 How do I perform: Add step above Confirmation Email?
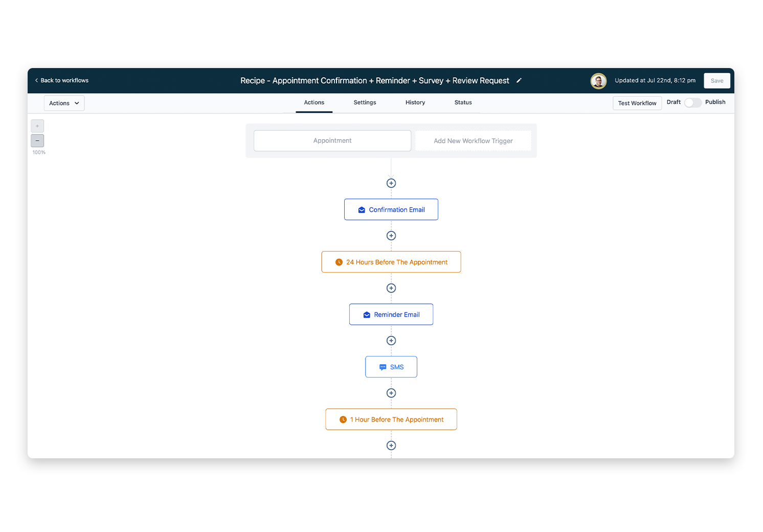(391, 183)
